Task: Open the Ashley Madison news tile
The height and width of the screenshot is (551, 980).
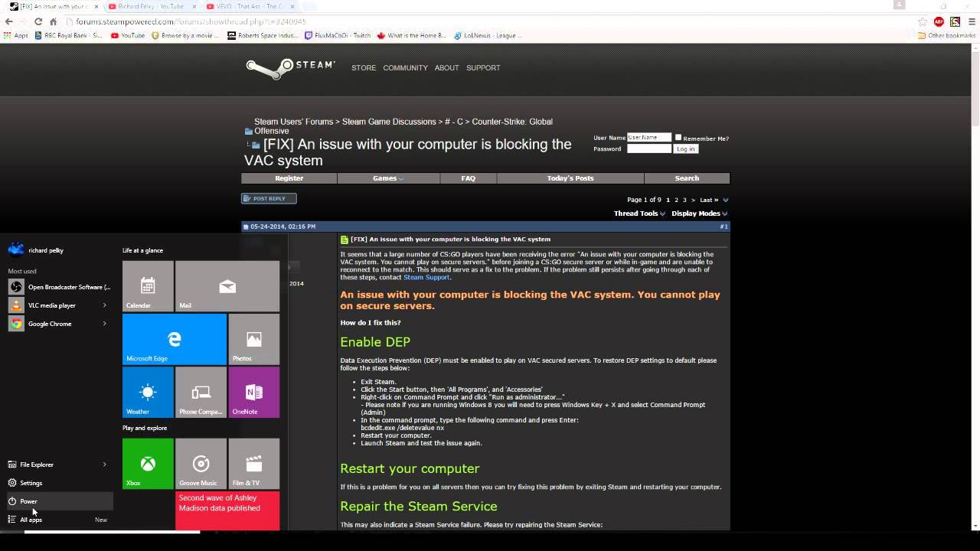Action: [227, 510]
